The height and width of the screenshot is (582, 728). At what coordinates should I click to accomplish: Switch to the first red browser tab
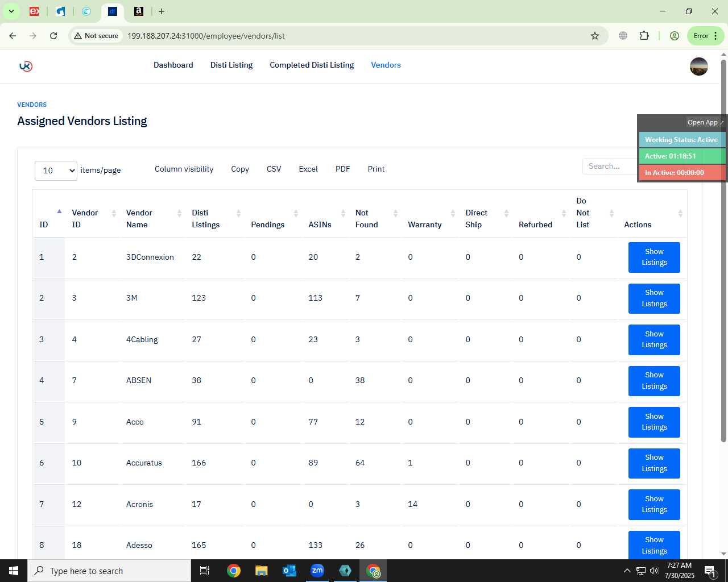pos(34,11)
